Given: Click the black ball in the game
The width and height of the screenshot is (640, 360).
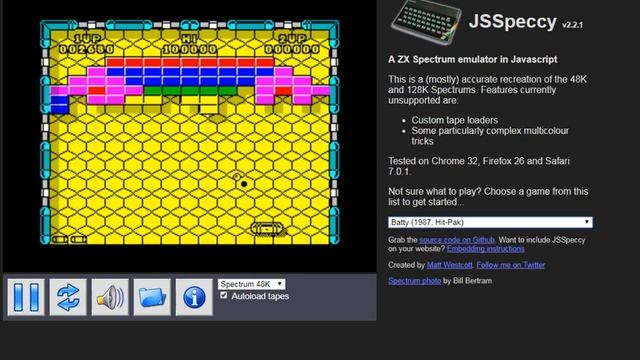Looking at the screenshot, I should click(x=244, y=184).
